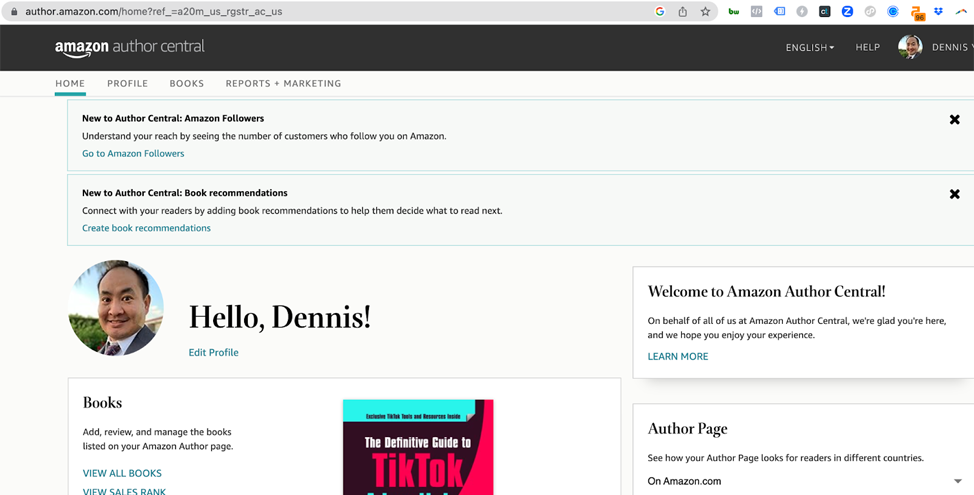Click VIEW SALES RANK link
Image resolution: width=974 pixels, height=495 pixels.
click(x=124, y=491)
